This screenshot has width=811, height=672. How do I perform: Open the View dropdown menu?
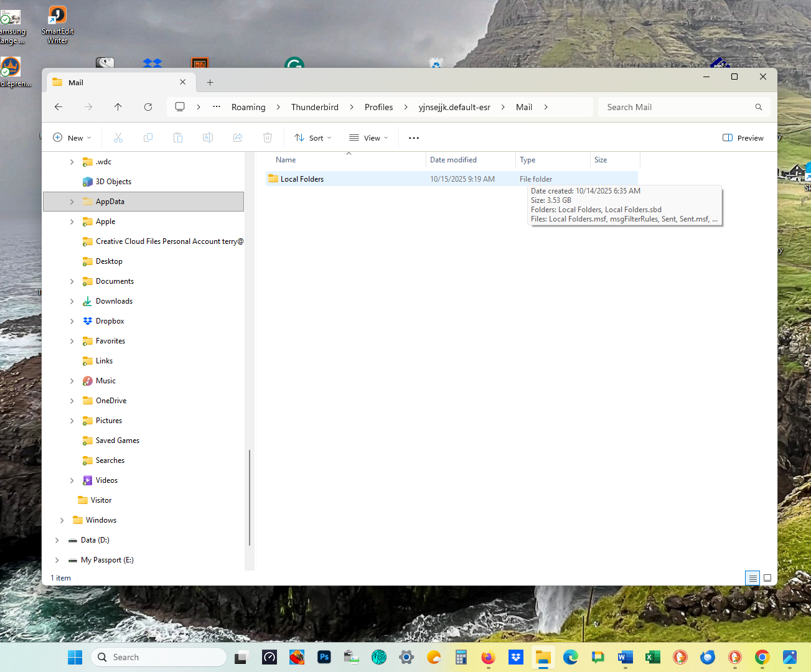click(368, 138)
